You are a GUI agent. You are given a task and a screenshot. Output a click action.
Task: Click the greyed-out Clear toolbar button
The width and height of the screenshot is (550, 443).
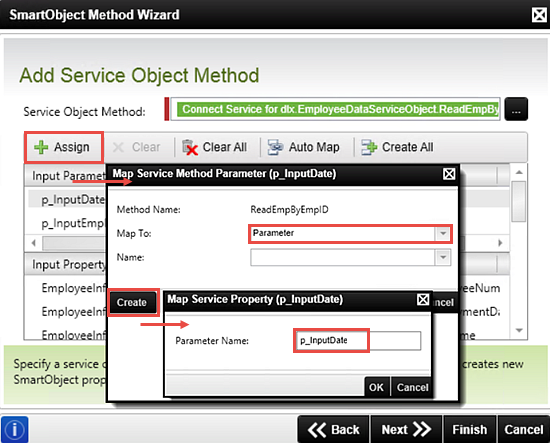[x=136, y=147]
